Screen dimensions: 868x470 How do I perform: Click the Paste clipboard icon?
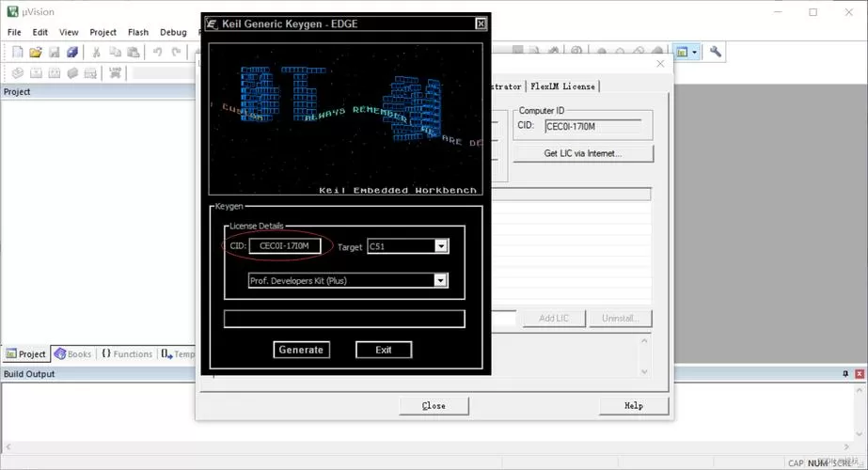pos(133,52)
